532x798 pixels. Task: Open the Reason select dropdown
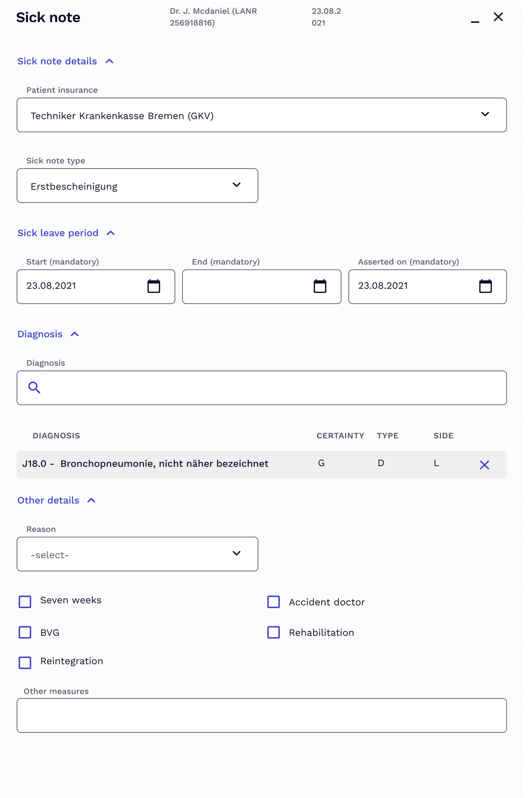(137, 554)
